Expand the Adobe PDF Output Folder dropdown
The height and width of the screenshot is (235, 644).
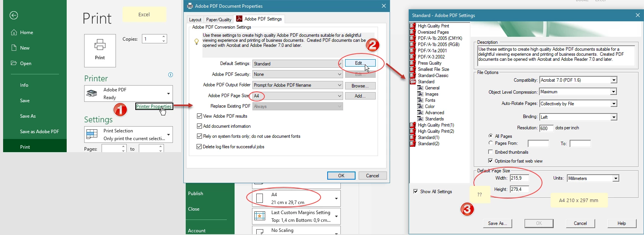(x=297, y=85)
